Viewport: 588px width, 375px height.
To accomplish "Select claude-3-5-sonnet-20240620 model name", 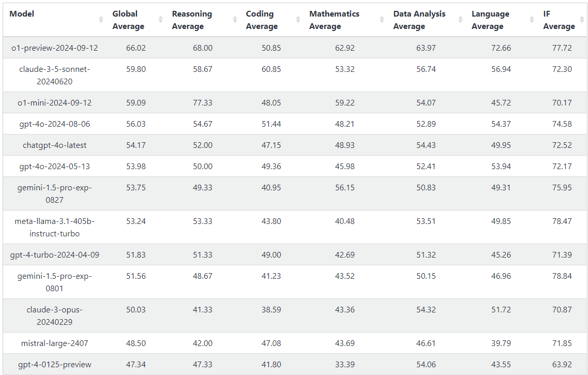I will pyautogui.click(x=55, y=75).
